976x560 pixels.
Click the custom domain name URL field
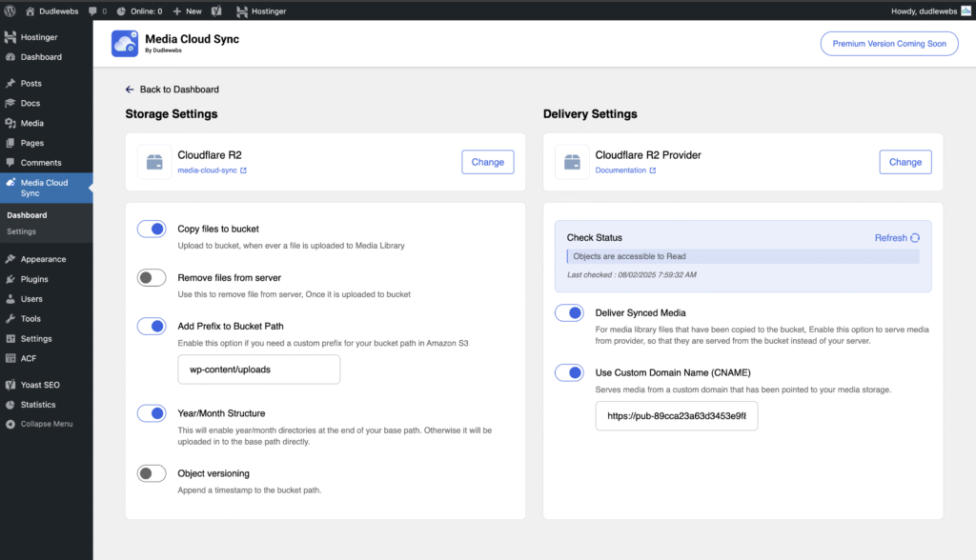click(676, 416)
